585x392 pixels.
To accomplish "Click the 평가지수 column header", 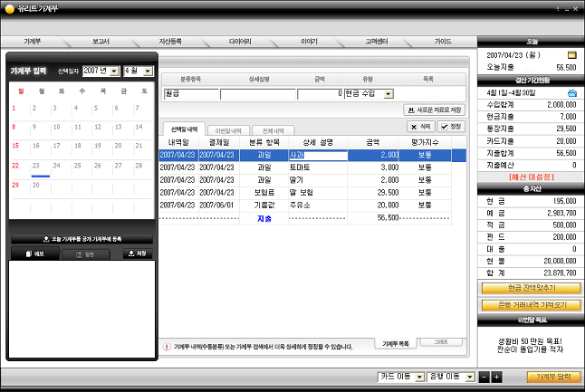I will [425, 142].
